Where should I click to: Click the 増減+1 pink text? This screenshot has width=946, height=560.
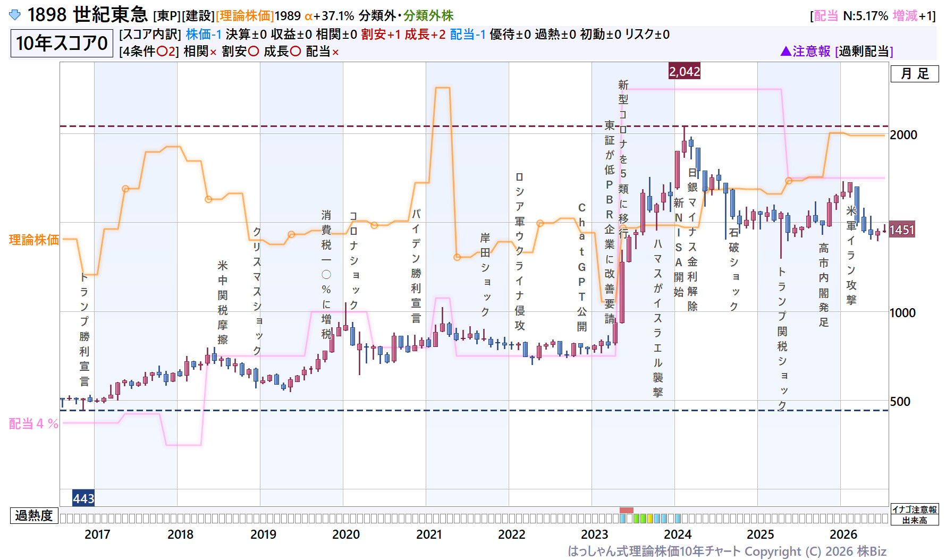click(x=913, y=16)
